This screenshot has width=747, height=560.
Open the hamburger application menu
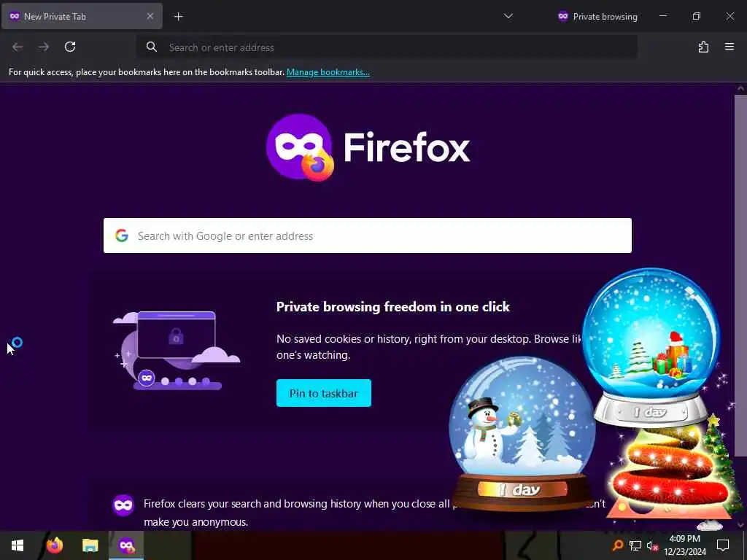coord(729,47)
